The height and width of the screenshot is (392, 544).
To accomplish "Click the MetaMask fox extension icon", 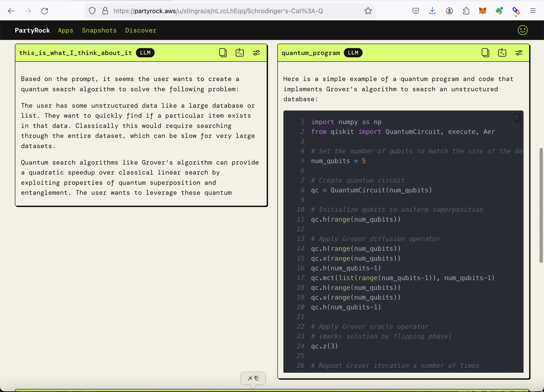I will [482, 11].
